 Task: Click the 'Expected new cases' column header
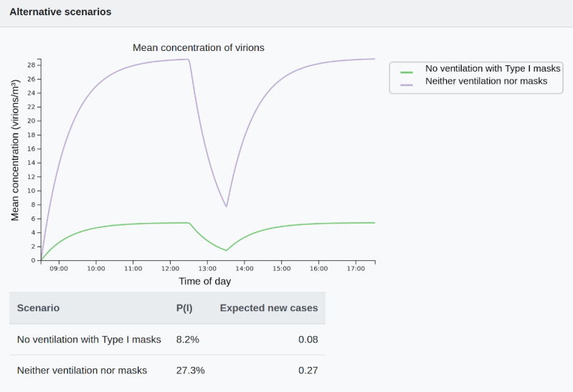point(268,308)
